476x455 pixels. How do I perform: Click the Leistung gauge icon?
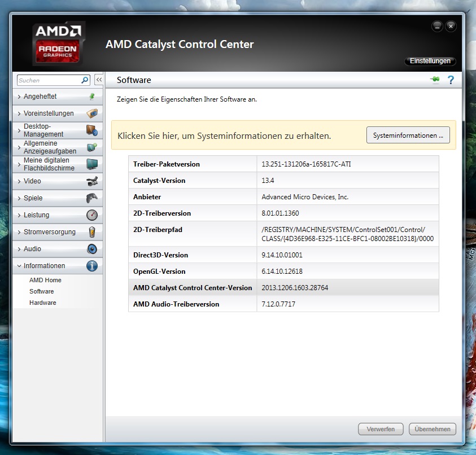coord(92,215)
